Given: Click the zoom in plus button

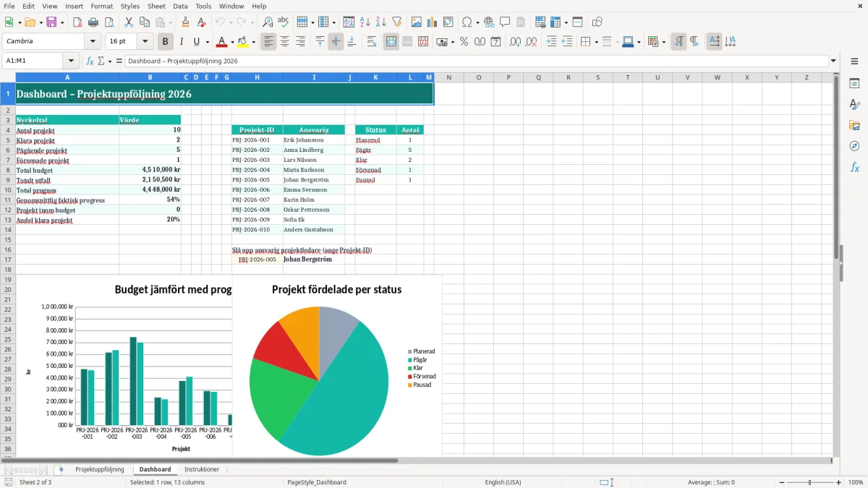Looking at the screenshot, I should [838, 482].
